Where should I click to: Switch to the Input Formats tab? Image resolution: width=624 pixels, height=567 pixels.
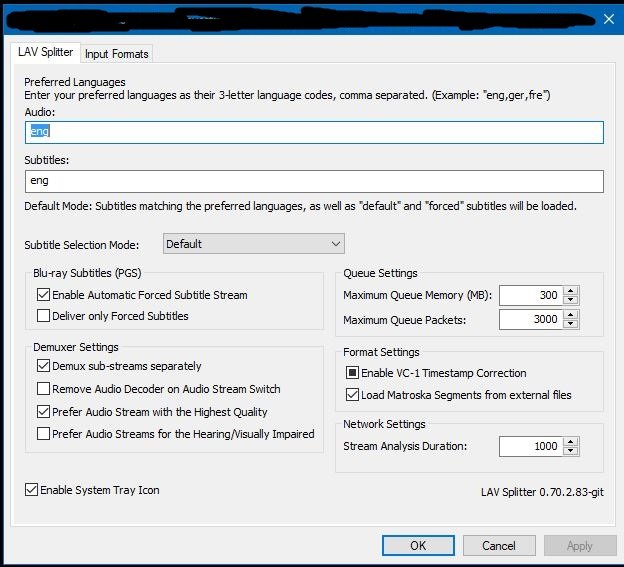pos(116,54)
